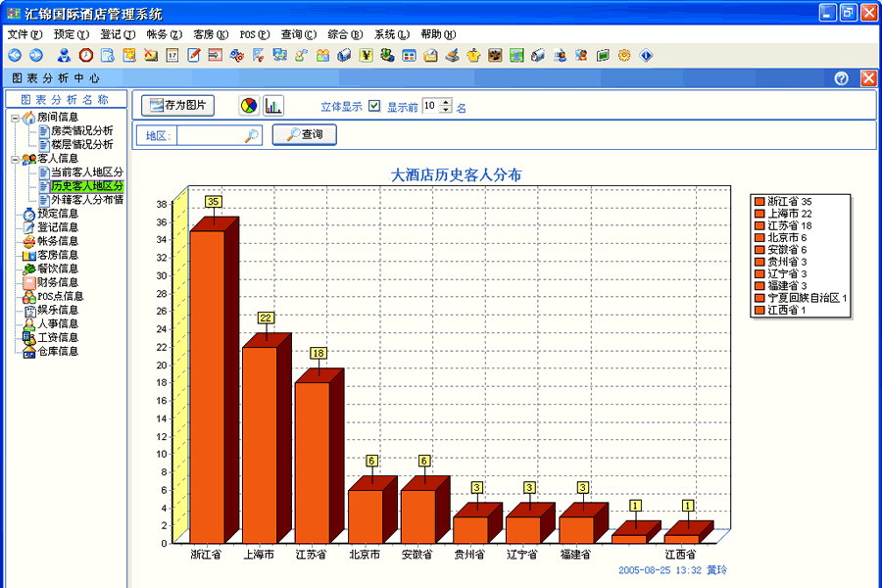This screenshot has height=588, width=882.
Task: Click the orange gear toolbar icon
Action: click(x=624, y=55)
